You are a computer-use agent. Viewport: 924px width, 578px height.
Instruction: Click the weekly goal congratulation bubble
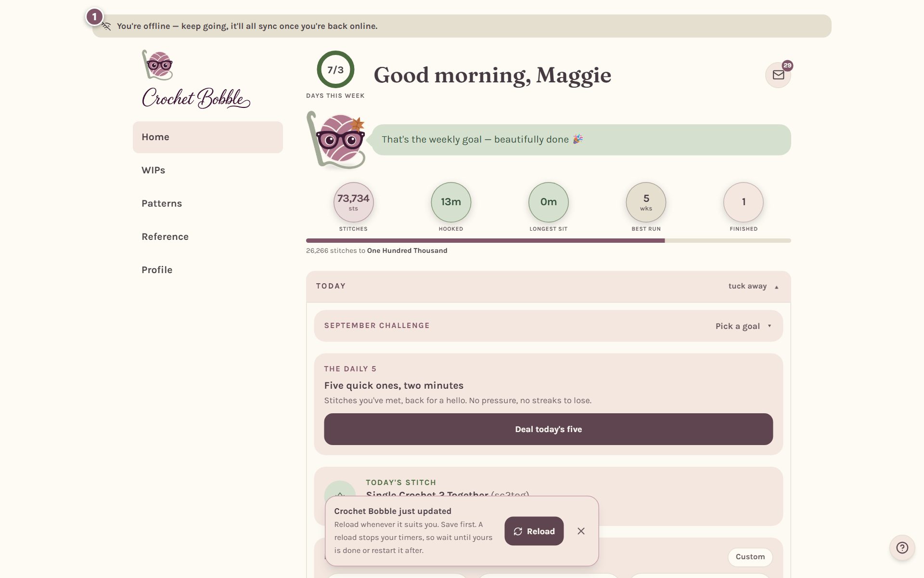[581, 140]
